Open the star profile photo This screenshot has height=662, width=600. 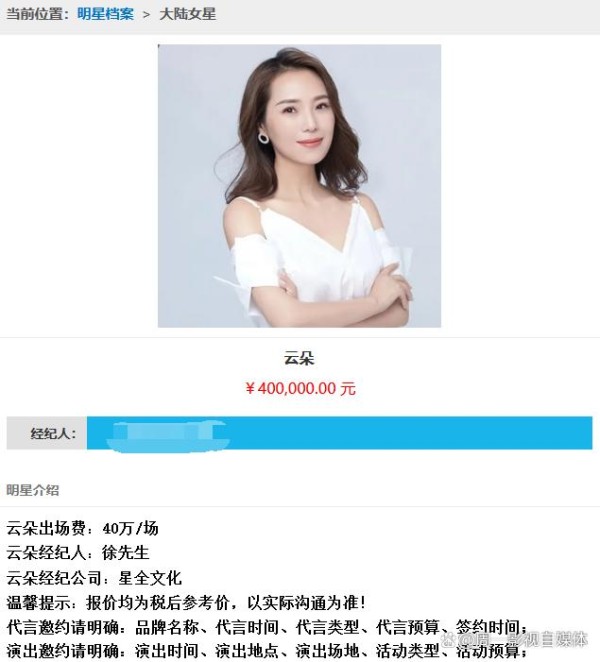pyautogui.click(x=299, y=186)
